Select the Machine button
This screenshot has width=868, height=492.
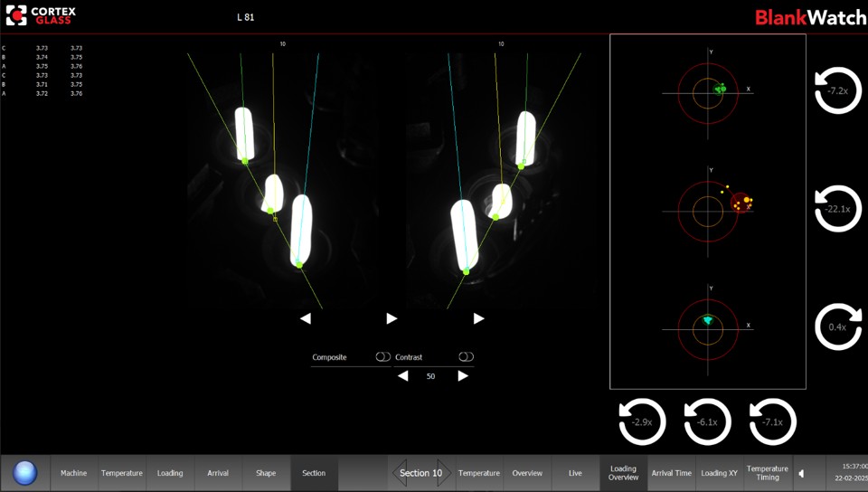73,473
